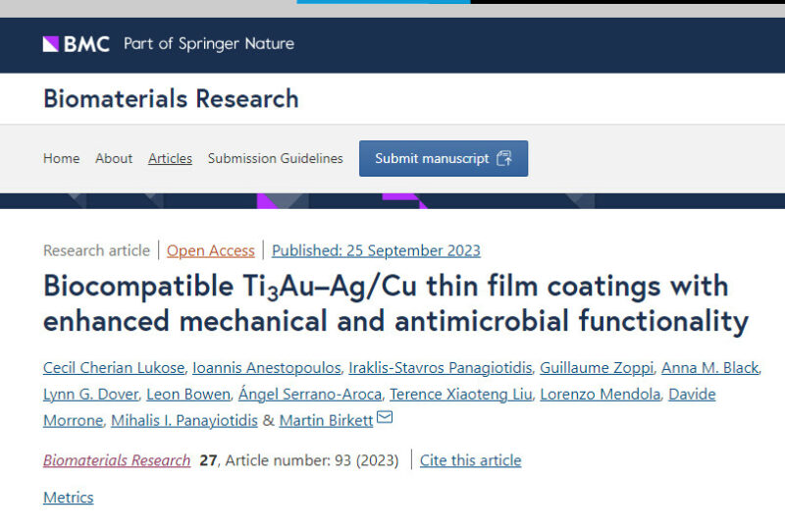
Task: Open the Home menu item
Action: coord(61,158)
